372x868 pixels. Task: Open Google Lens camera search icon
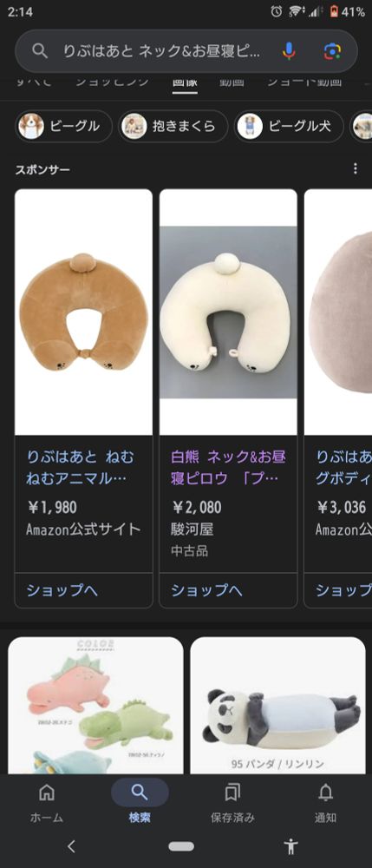332,51
